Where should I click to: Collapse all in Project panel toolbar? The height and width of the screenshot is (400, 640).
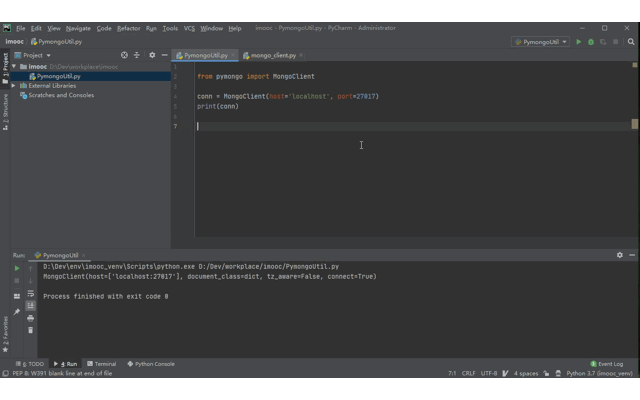137,55
